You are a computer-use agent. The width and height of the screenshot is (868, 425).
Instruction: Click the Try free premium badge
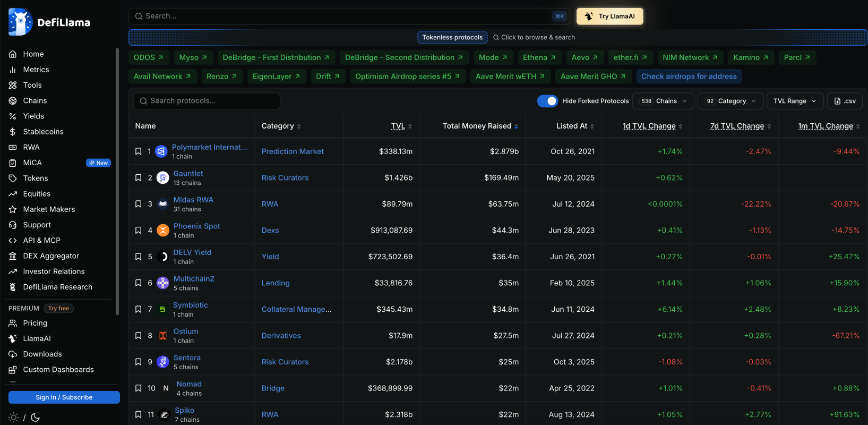(58, 308)
